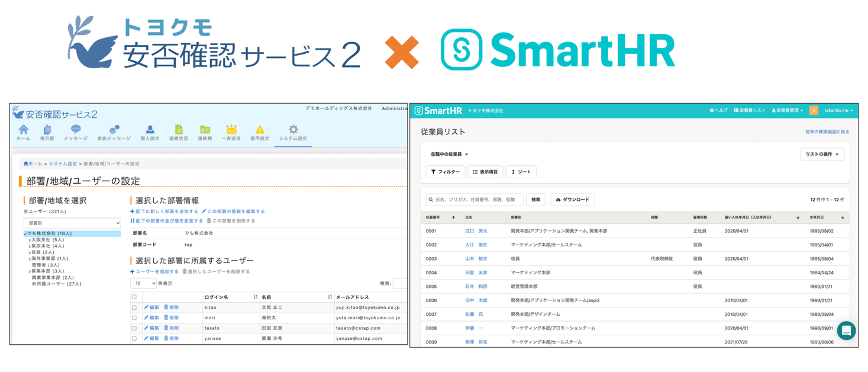868x372 pixels.
Task: Click 従来の検索画面に戻る link
Action: [x=827, y=132]
